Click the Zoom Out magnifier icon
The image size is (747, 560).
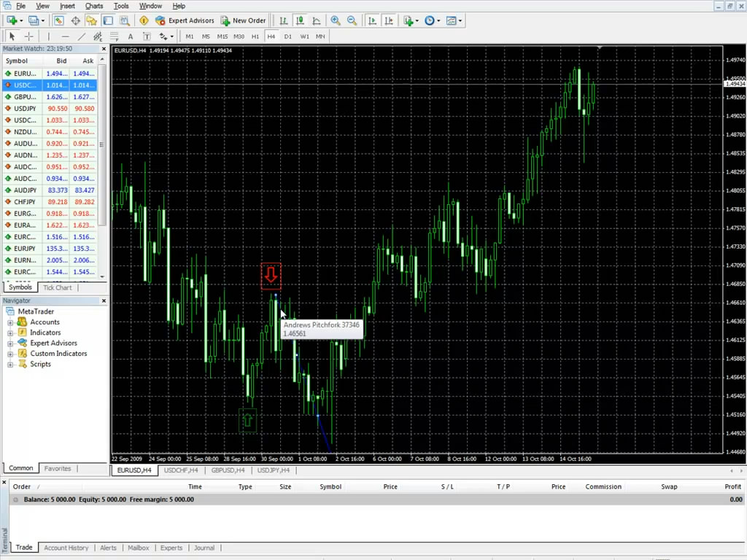[352, 20]
